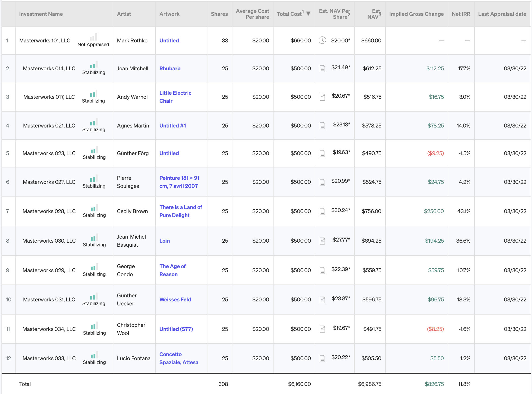Click Stabilizing bar icon for Masterworks 029

[x=94, y=267]
